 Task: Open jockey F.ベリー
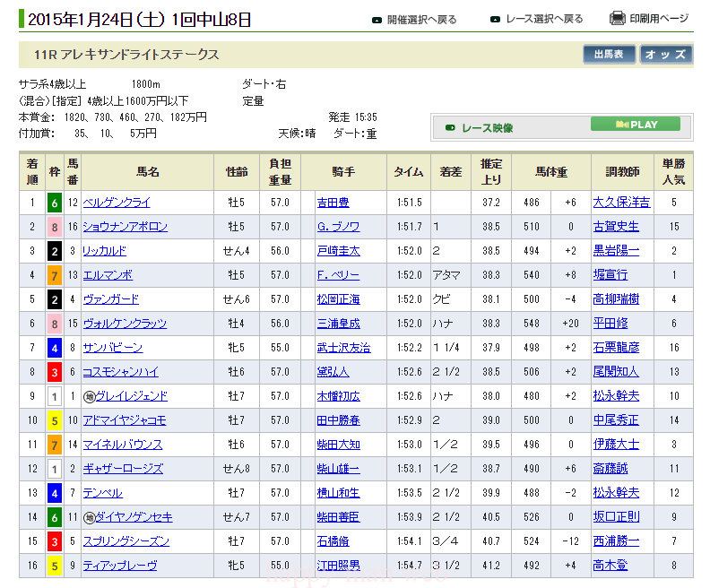coord(338,275)
